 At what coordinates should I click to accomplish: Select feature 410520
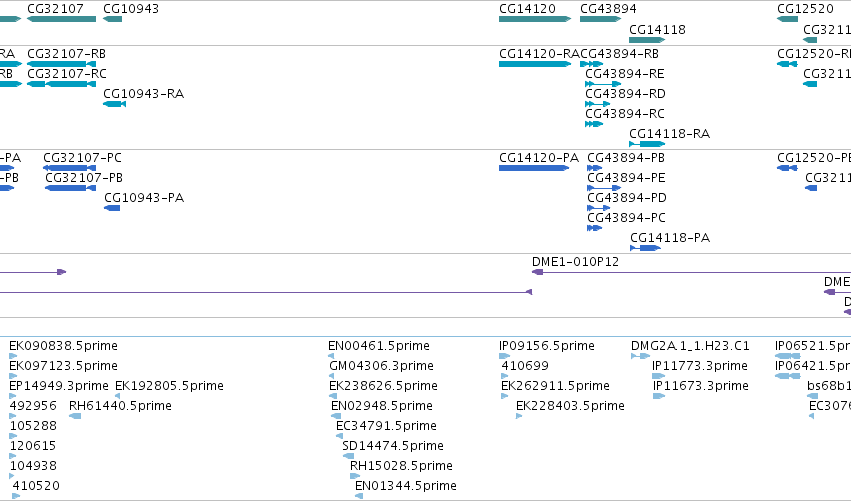[16, 496]
